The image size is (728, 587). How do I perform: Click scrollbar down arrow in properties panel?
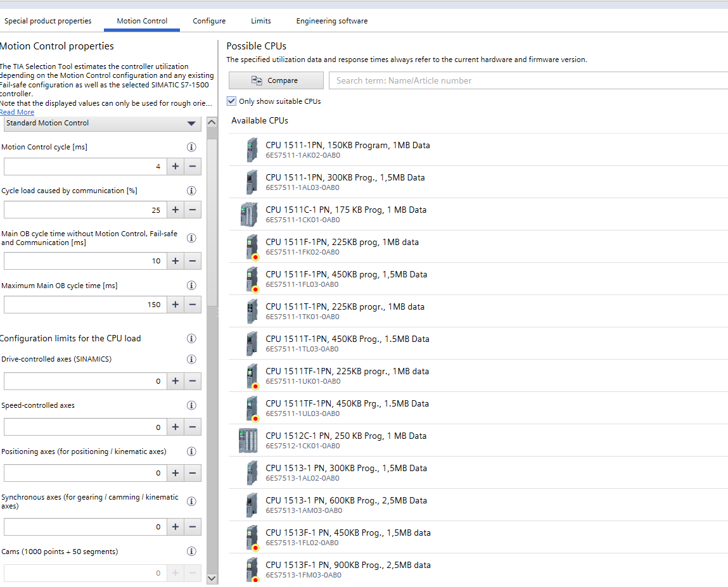[211, 578]
